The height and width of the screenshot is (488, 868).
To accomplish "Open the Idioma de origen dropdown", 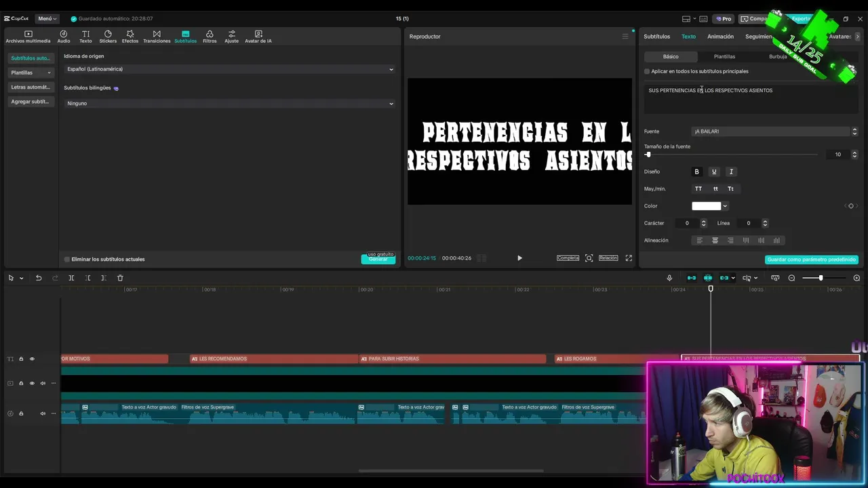I will (229, 69).
